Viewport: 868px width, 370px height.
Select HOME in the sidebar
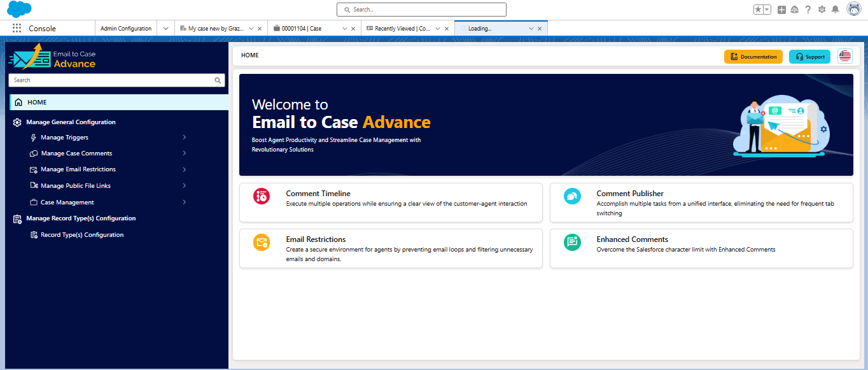[x=119, y=102]
